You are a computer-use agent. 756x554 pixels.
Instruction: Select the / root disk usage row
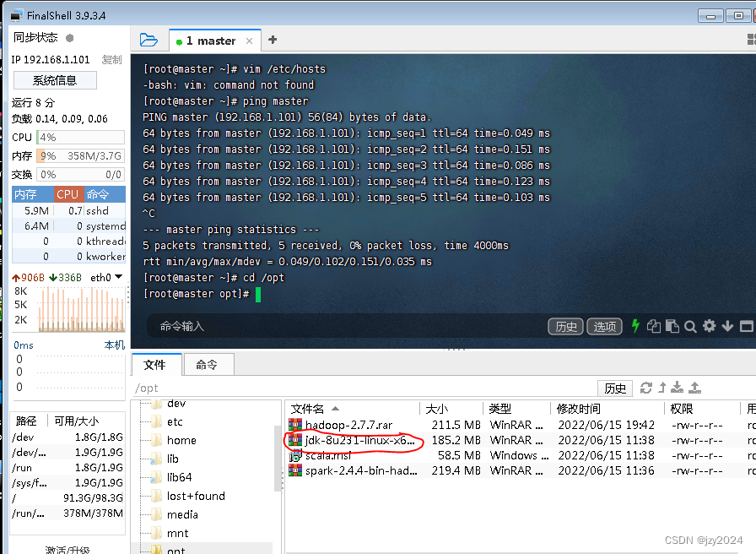coord(67,497)
